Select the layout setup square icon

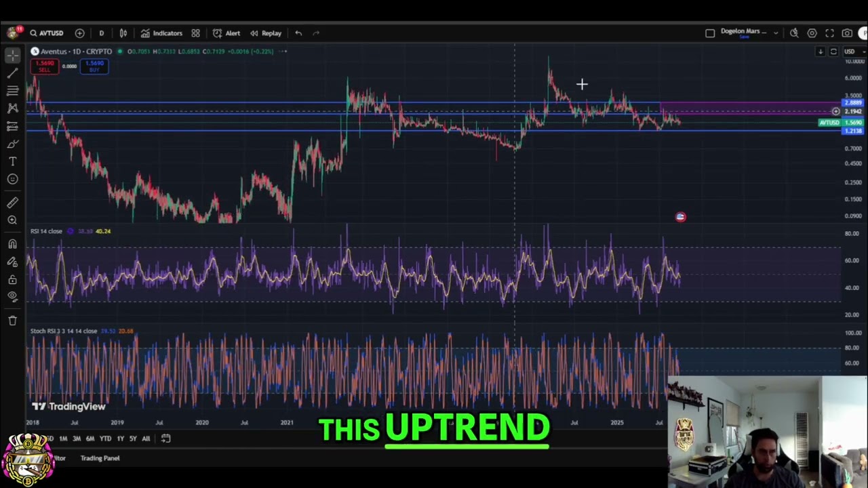[710, 33]
